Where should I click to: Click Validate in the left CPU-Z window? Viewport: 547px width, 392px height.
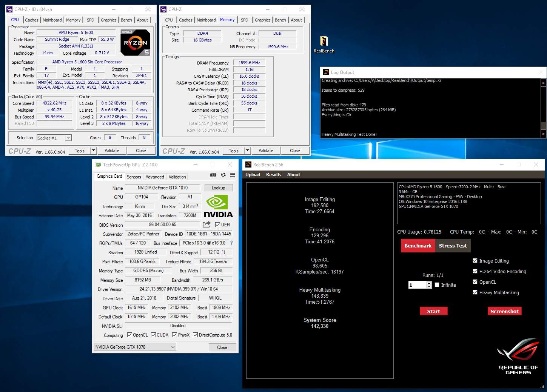coord(112,151)
